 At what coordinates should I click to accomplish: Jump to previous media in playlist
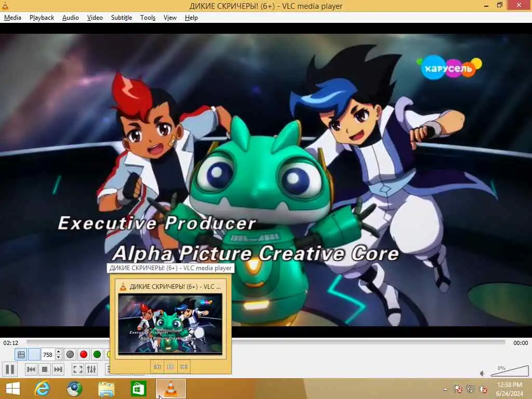tap(31, 369)
